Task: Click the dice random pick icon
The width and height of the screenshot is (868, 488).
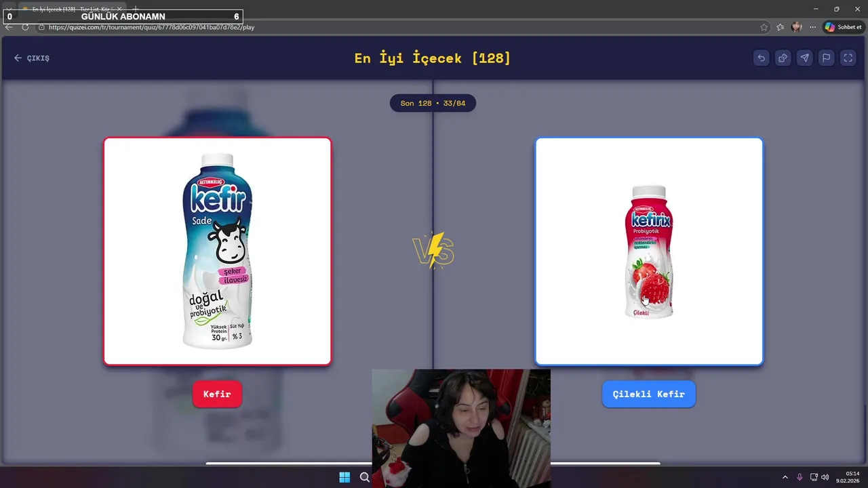Action: pyautogui.click(x=783, y=58)
